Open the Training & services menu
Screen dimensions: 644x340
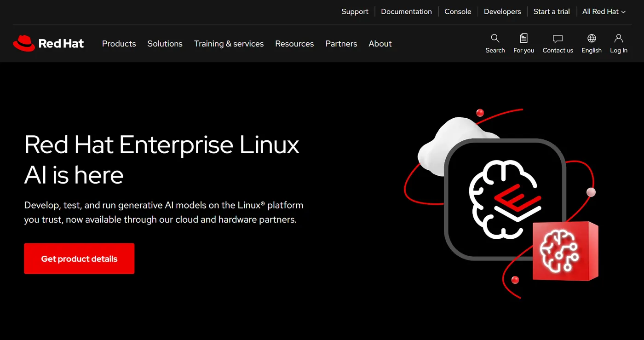coord(229,44)
